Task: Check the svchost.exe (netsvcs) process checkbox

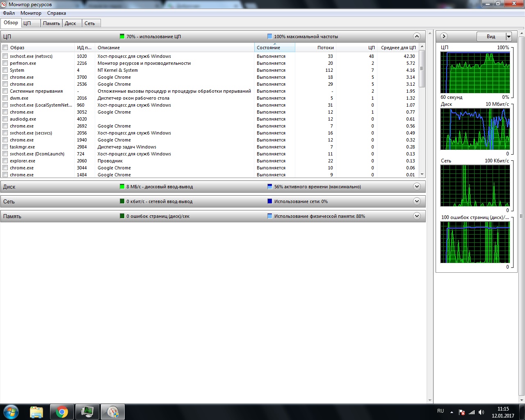Action: click(x=5, y=56)
